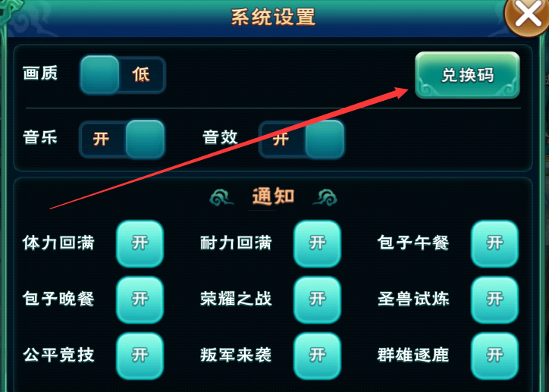Turn off the 音乐 music switch
This screenshot has width=549, height=392.
click(x=122, y=139)
